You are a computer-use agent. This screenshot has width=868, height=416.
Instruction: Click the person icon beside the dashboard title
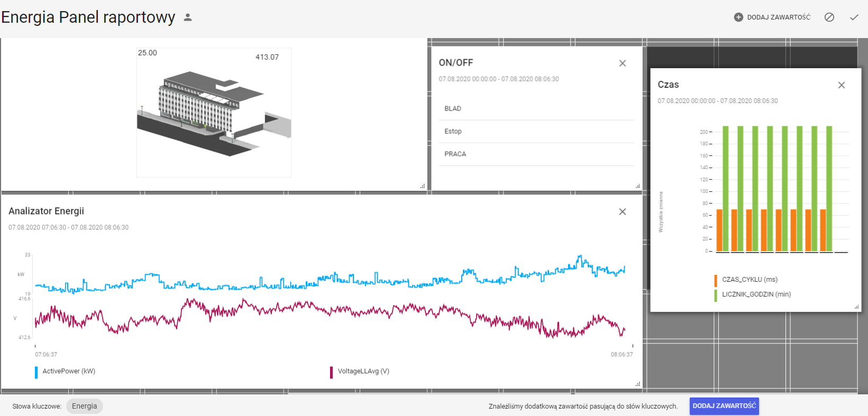point(188,17)
